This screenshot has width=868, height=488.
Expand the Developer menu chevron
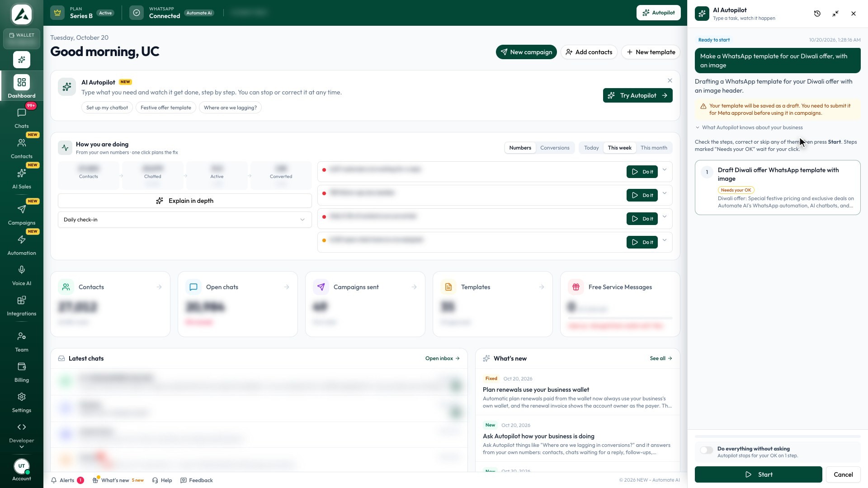point(21,447)
